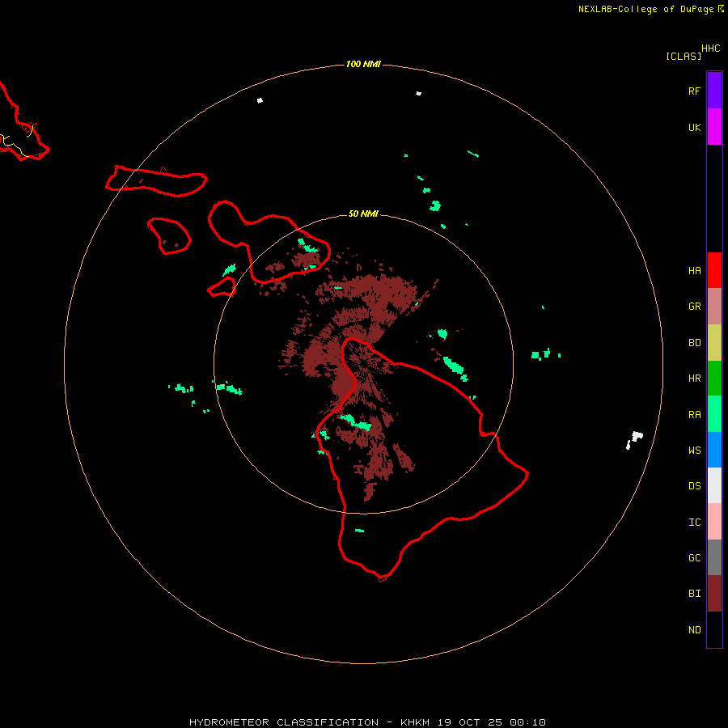This screenshot has height=728, width=728.
Task: Click the IC pink legend swatch
Action: [714, 522]
